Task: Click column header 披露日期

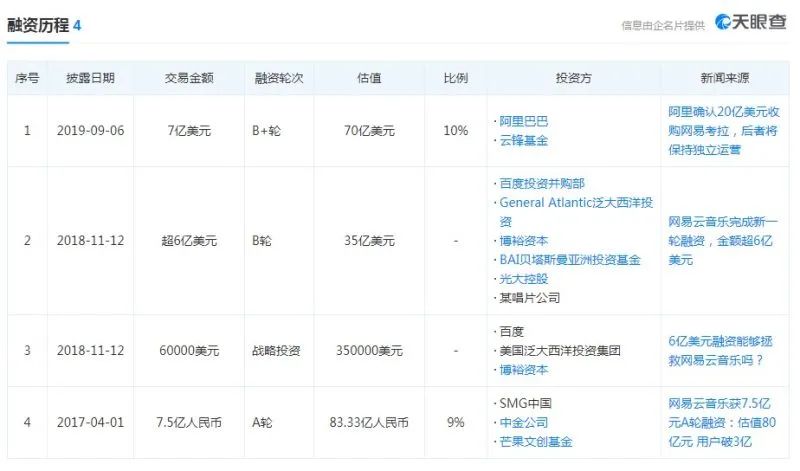Action: pyautogui.click(x=90, y=78)
